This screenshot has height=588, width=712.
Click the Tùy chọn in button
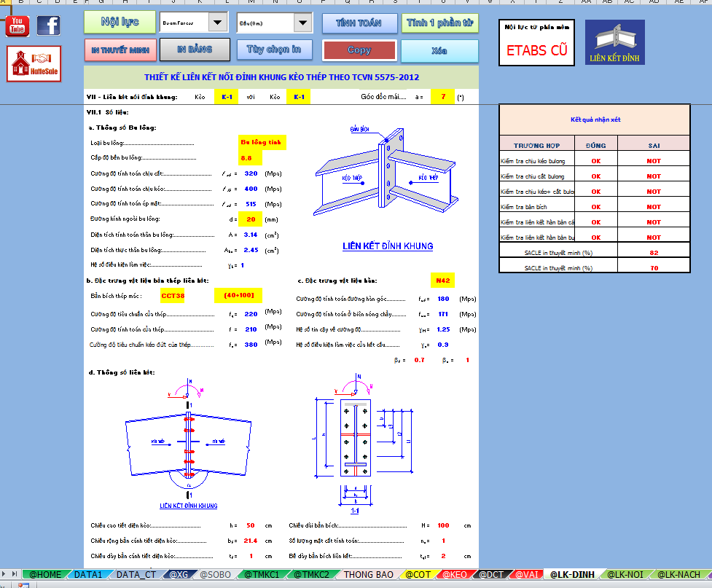coord(274,50)
